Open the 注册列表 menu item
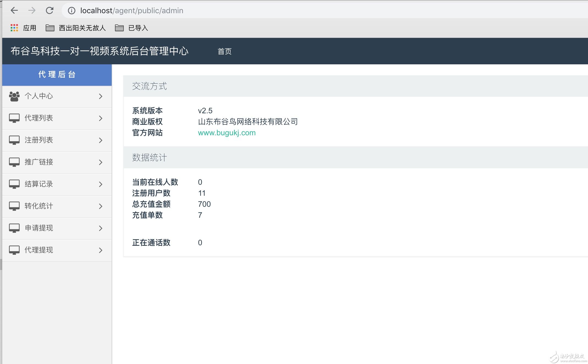This screenshot has width=588, height=364. click(57, 140)
